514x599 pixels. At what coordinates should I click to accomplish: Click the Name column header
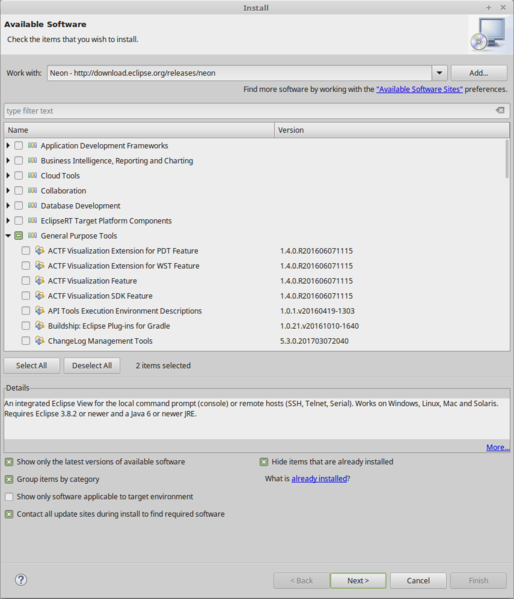point(139,130)
